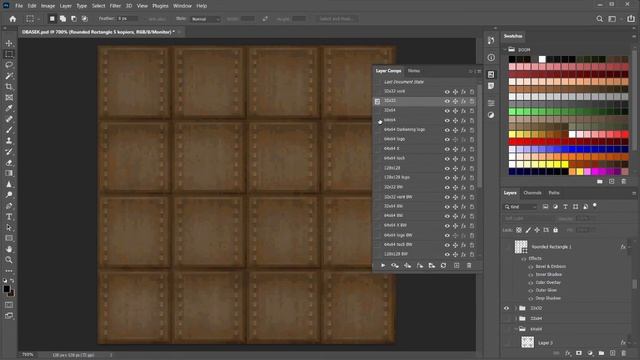Switch to the Paths tab
640x360 pixels.
pos(554,193)
